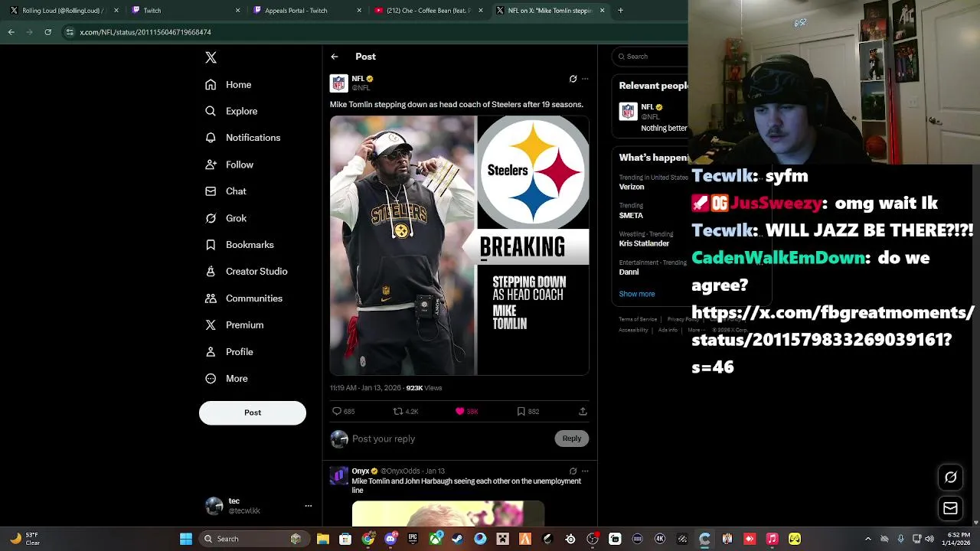
Task: Click the Reply button
Action: pyautogui.click(x=572, y=439)
